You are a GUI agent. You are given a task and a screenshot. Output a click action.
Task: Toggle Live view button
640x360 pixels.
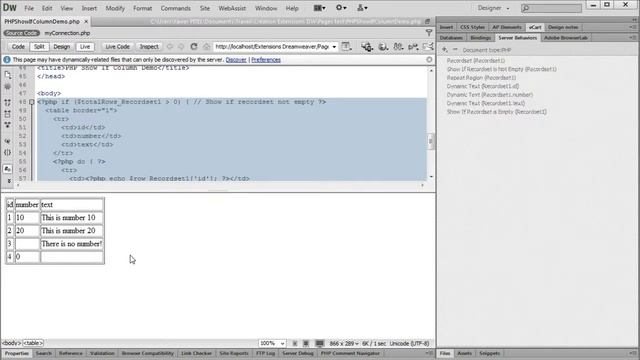tap(85, 47)
